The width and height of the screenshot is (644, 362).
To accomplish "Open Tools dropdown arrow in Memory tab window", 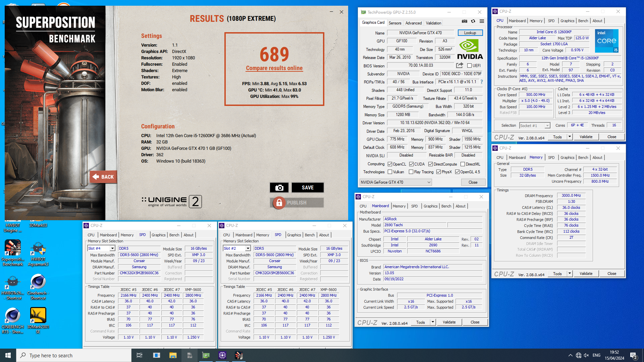I will [x=569, y=274].
